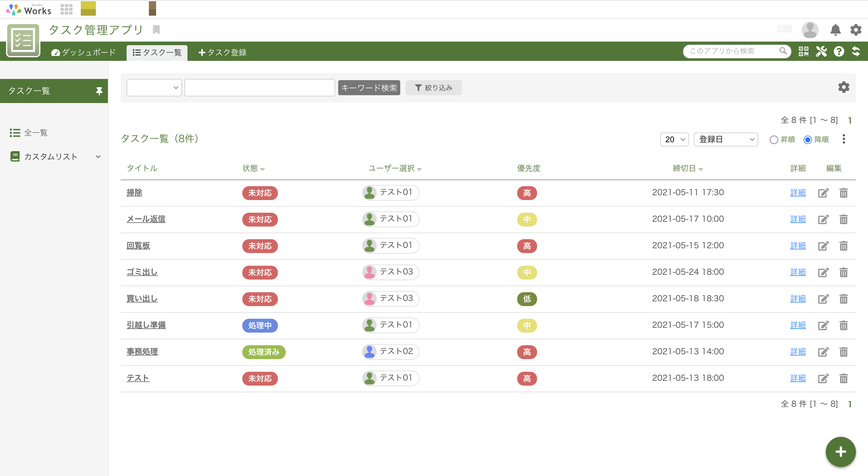Image resolution: width=868 pixels, height=476 pixels.
Task: Open the QR code display icon
Action: coord(804,51)
